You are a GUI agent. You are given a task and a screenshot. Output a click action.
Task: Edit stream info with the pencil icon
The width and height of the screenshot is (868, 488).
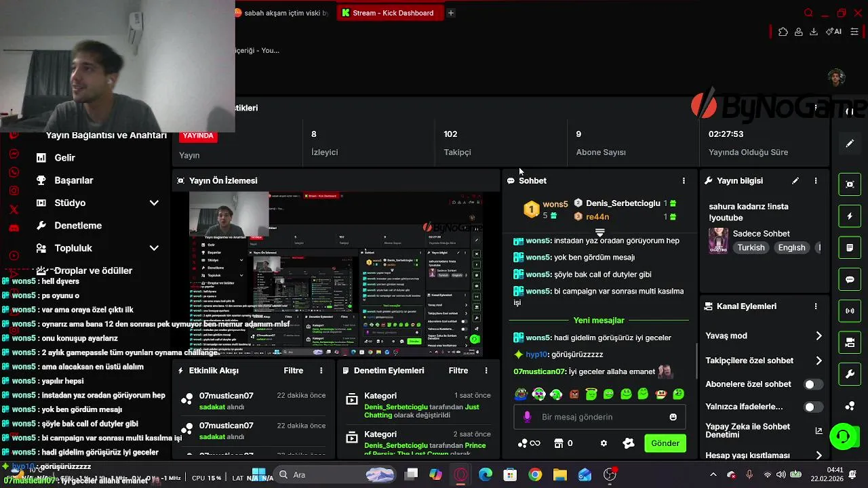(x=795, y=181)
